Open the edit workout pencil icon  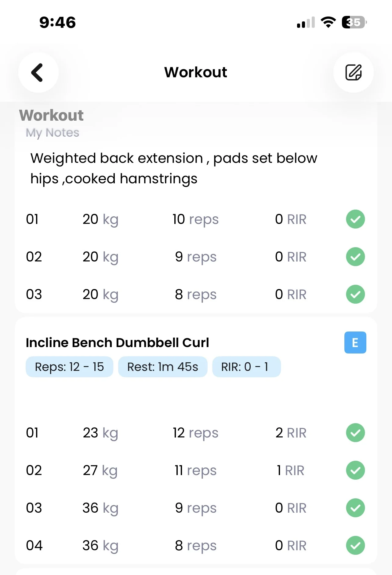[x=353, y=73]
